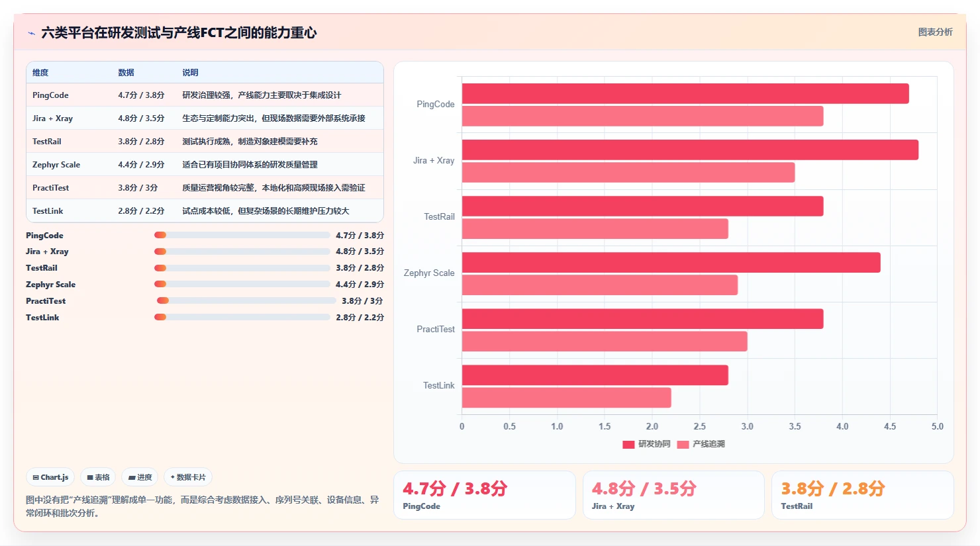Image resolution: width=980 pixels, height=546 pixels.
Task: Click the 4.8分 / 3.5分 value beside the Jira + Xray progress bar
Action: tap(360, 251)
